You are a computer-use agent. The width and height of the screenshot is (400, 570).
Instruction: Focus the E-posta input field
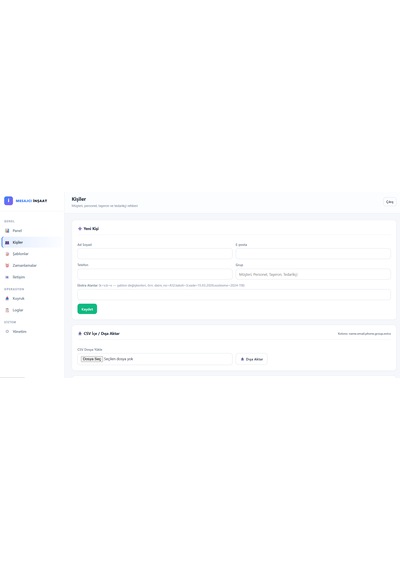313,253
